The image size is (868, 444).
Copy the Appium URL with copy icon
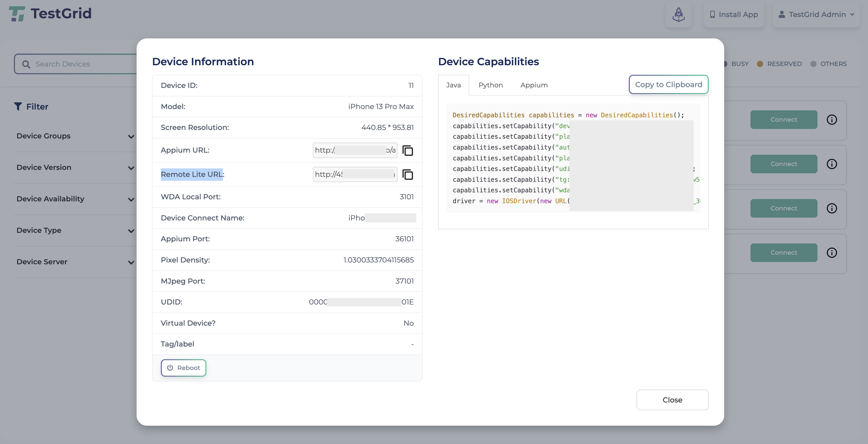pyautogui.click(x=408, y=150)
